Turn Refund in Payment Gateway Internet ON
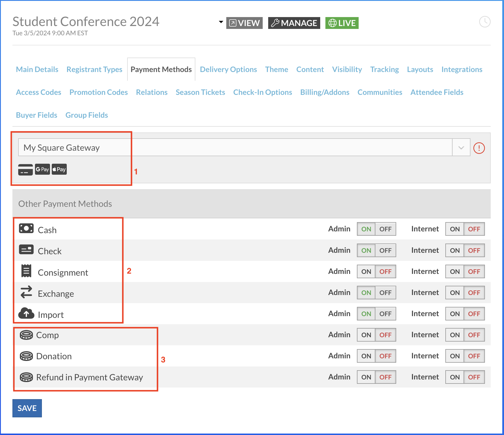The width and height of the screenshot is (504, 435). (455, 377)
